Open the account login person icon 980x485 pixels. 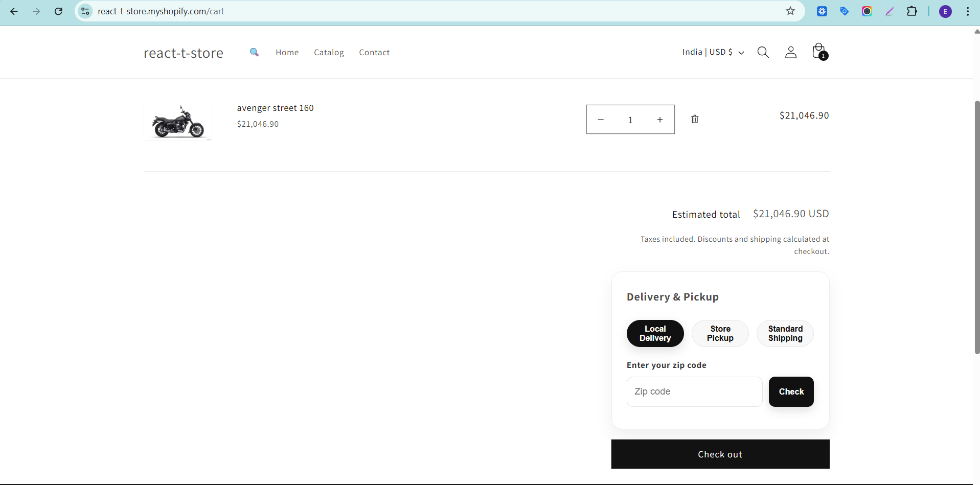[x=790, y=52]
